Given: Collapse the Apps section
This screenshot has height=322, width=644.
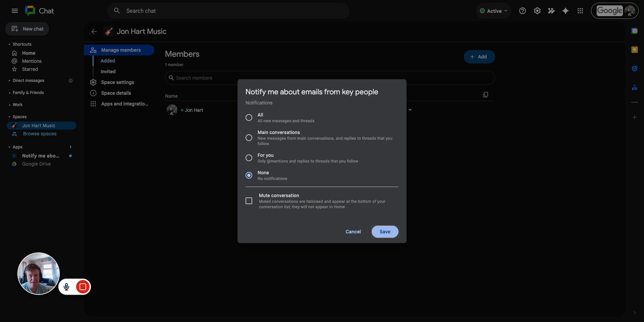Looking at the screenshot, I should pos(9,147).
